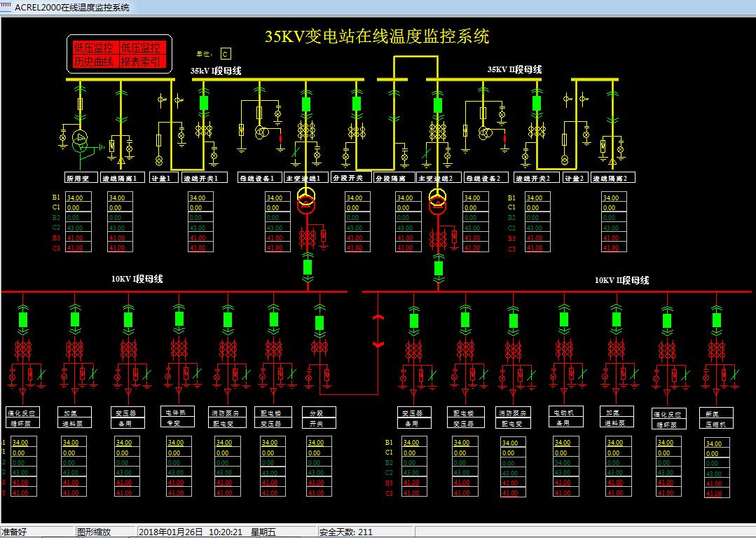
Task: Open the 单位 unit selector showing C
Action: click(225, 53)
